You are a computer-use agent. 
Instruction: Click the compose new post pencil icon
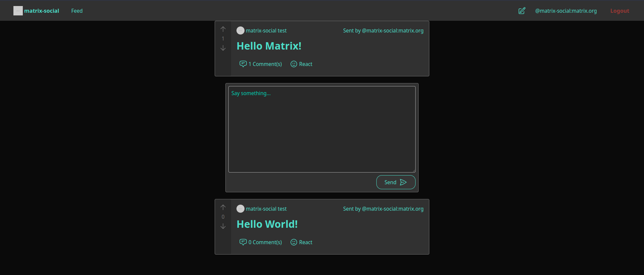pyautogui.click(x=522, y=11)
